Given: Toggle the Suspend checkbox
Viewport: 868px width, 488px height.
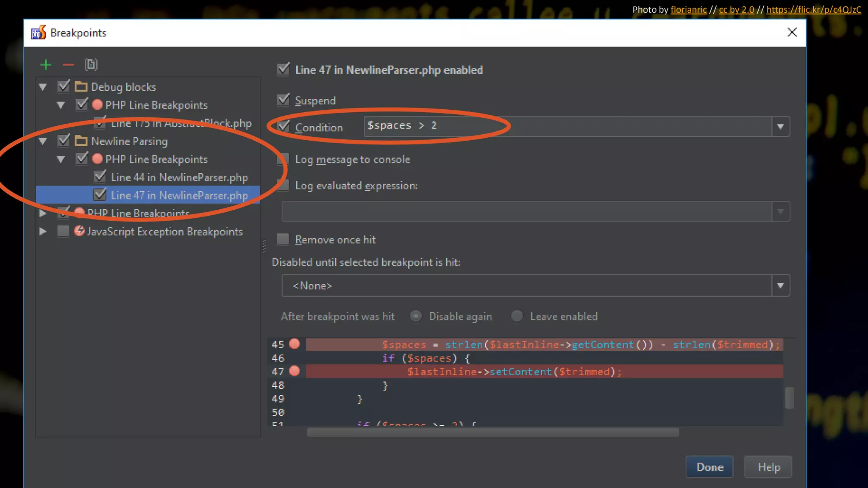Looking at the screenshot, I should [283, 100].
